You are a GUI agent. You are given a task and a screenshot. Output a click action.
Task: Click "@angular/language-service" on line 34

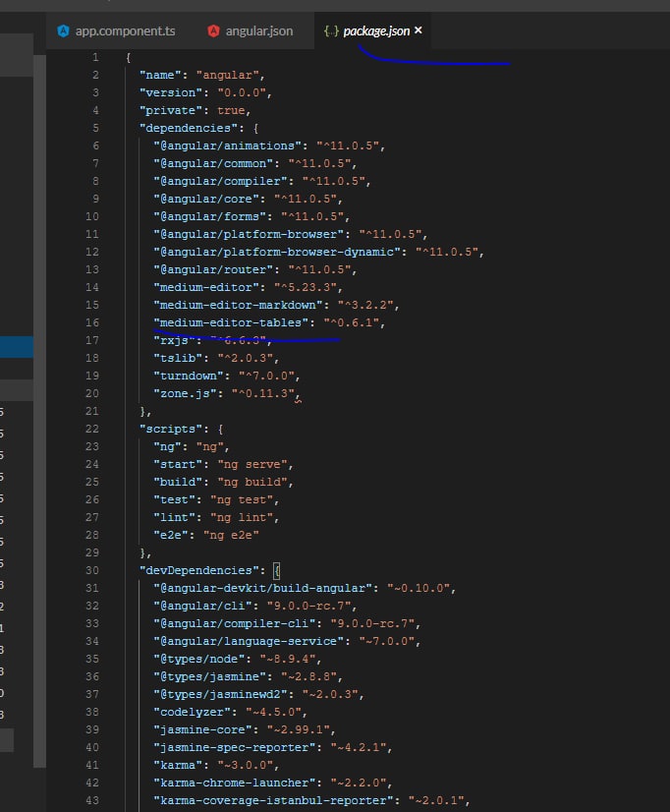tap(249, 641)
